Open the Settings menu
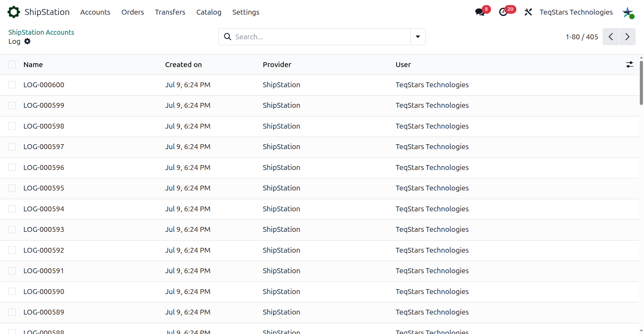The image size is (644, 334). coord(246,12)
